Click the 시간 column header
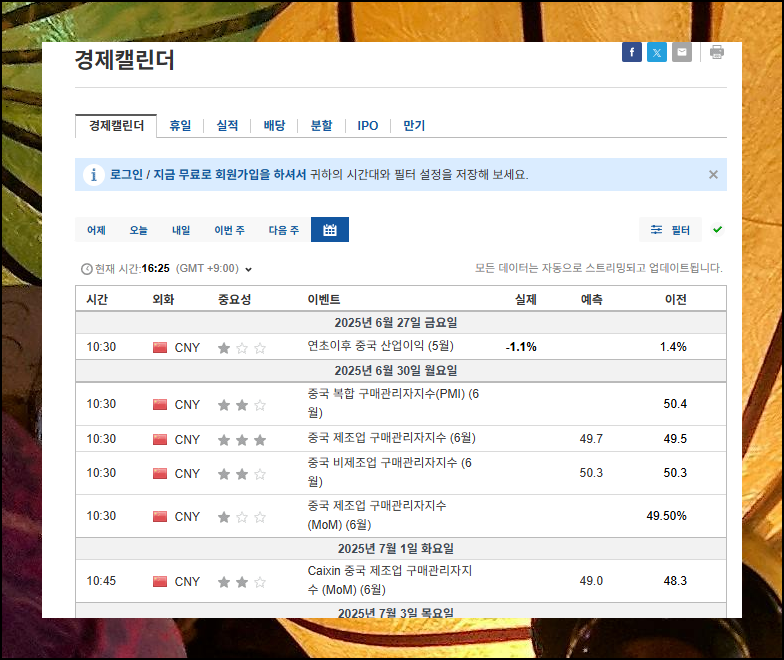Image resolution: width=784 pixels, height=660 pixels. (97, 299)
